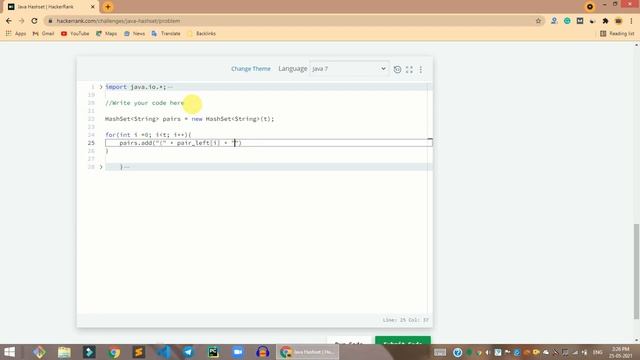Close the Java Hashset HackerRank tab
Viewport: 640px width, 360px height.
[x=93, y=7]
